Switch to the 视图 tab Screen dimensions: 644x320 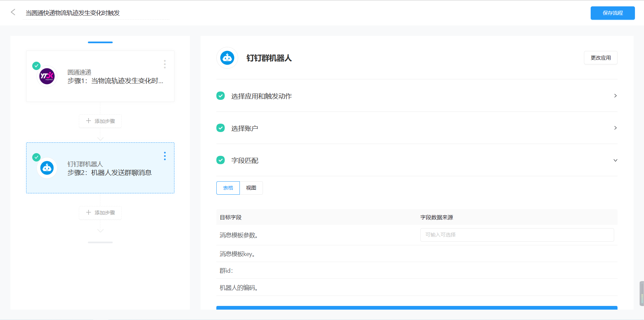coord(251,188)
